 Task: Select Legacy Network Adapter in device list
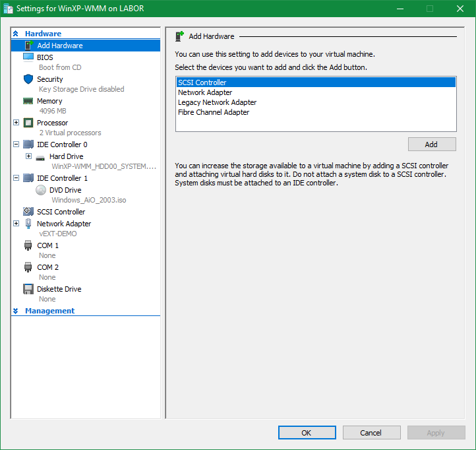pyautogui.click(x=217, y=102)
